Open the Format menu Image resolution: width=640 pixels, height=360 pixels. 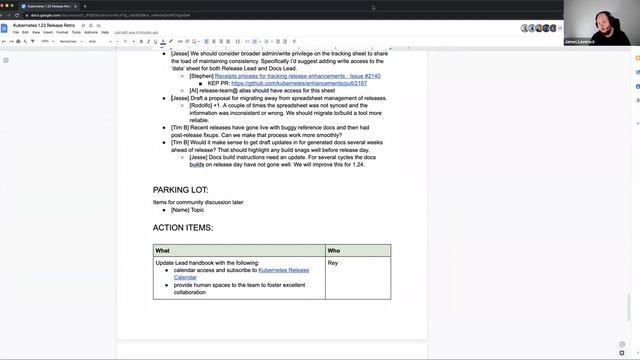pyautogui.click(x=62, y=32)
